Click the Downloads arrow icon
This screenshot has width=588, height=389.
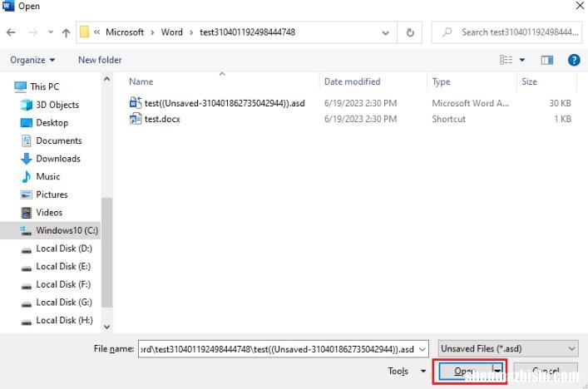(27, 159)
